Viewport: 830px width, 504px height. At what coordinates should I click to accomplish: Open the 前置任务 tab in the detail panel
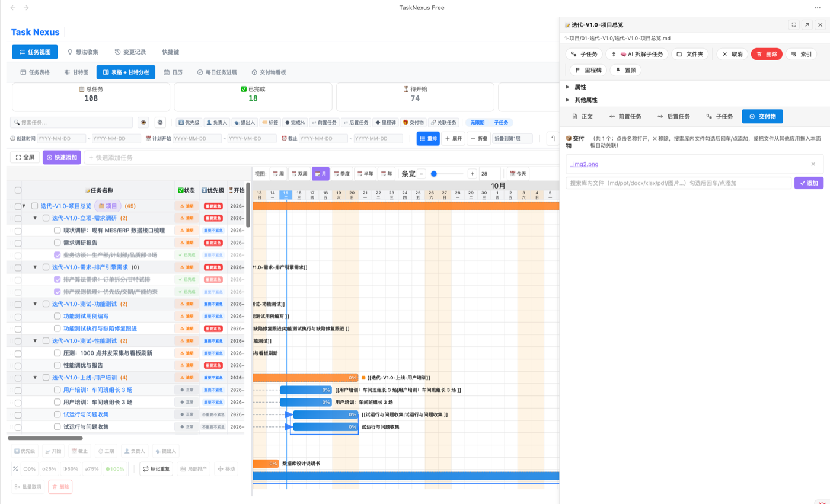(625, 116)
